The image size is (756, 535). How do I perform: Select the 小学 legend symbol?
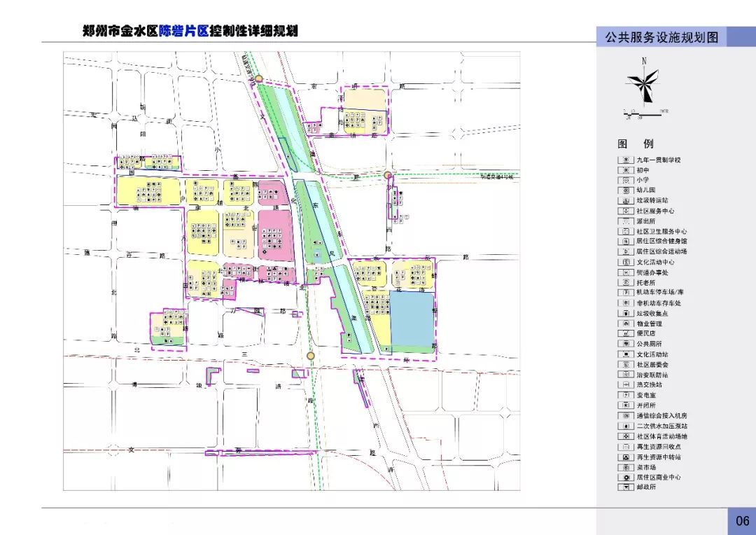[626, 180]
